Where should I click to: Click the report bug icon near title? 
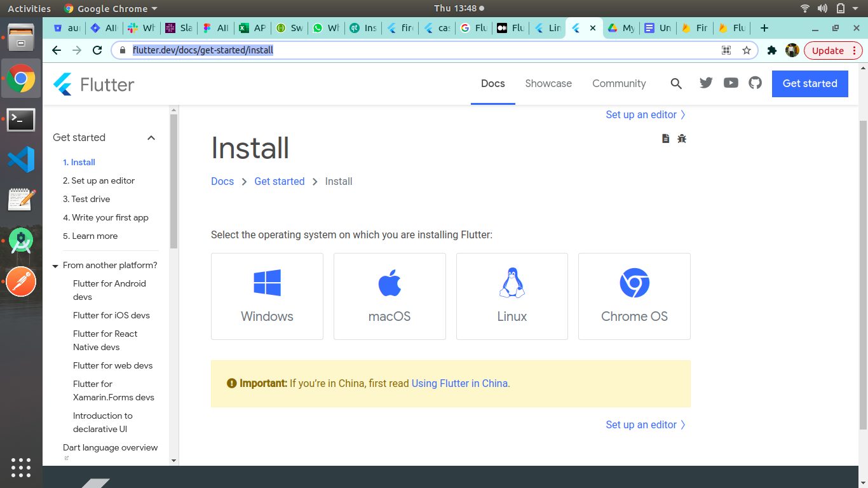(x=682, y=139)
